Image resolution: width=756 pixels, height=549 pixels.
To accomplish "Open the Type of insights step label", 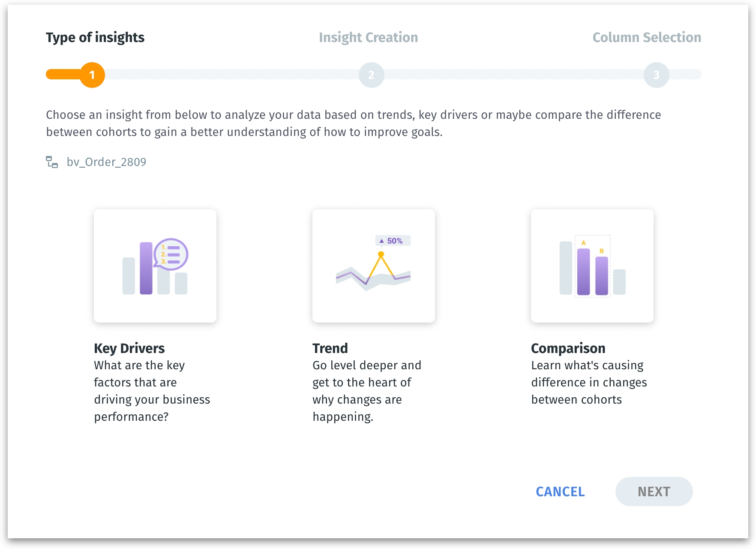I will pyautogui.click(x=95, y=38).
